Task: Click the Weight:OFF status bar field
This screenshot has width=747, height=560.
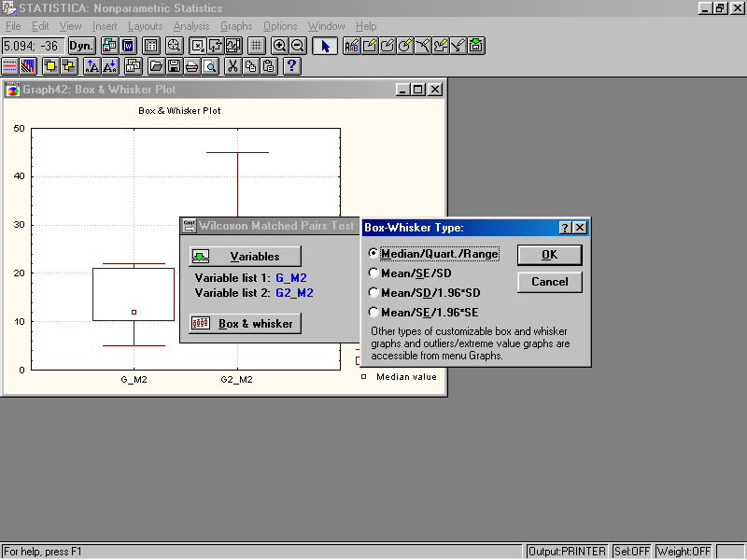Action: 684,552
